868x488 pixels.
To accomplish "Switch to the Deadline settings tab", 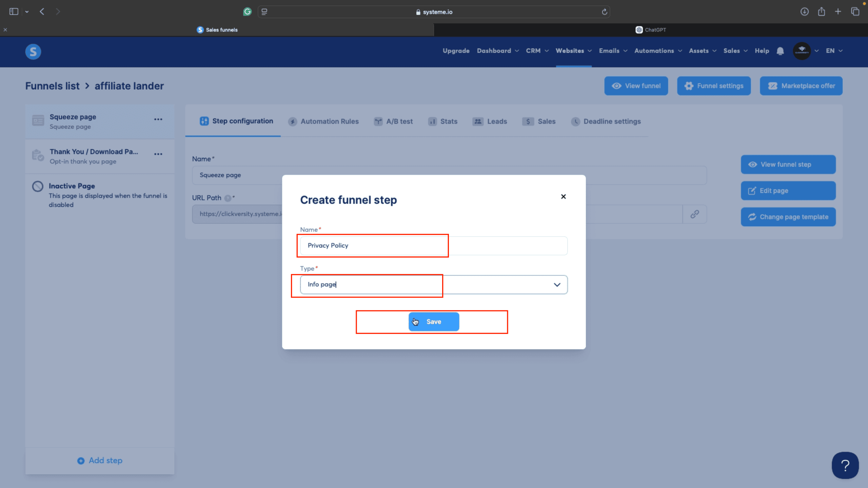I will pyautogui.click(x=606, y=121).
